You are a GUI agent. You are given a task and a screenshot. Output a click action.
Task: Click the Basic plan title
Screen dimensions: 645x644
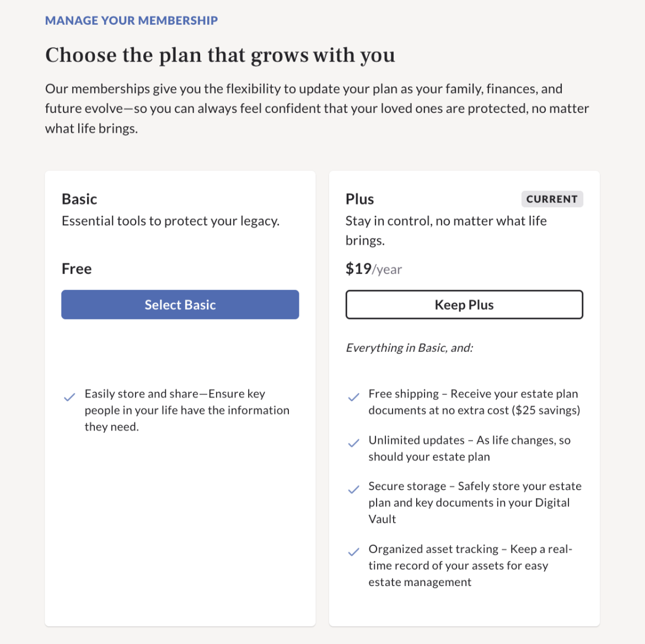[79, 199]
